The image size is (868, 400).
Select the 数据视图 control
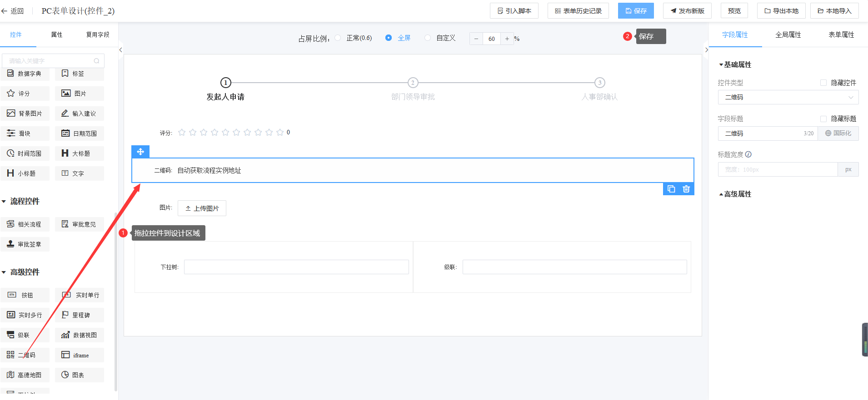pos(80,335)
